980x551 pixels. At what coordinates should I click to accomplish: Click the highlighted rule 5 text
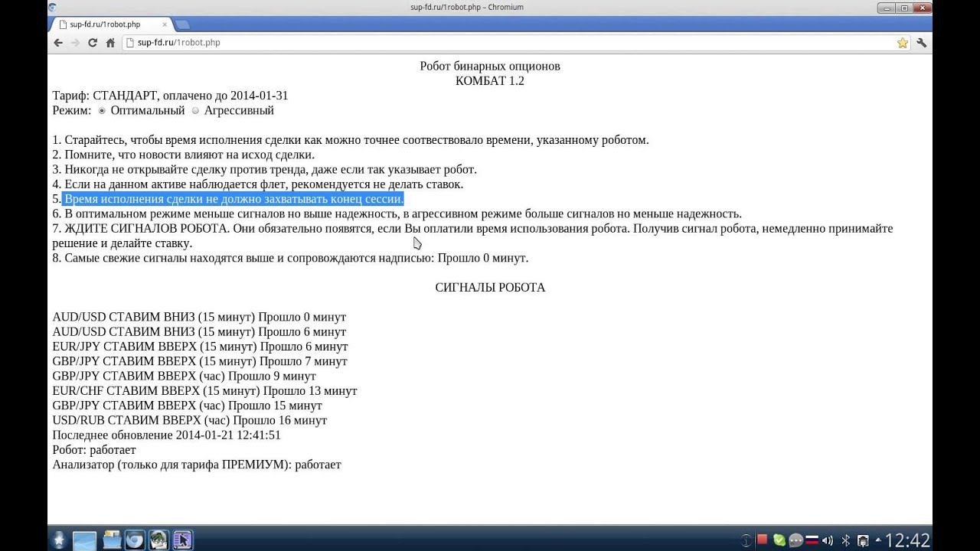tap(233, 199)
